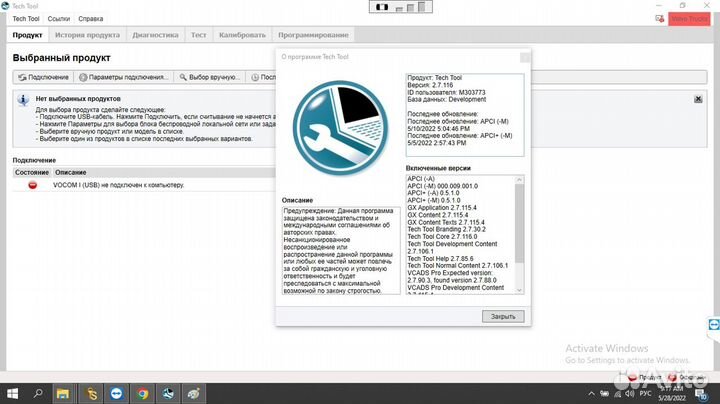Open Параметры подключения settings

pyautogui.click(x=124, y=77)
